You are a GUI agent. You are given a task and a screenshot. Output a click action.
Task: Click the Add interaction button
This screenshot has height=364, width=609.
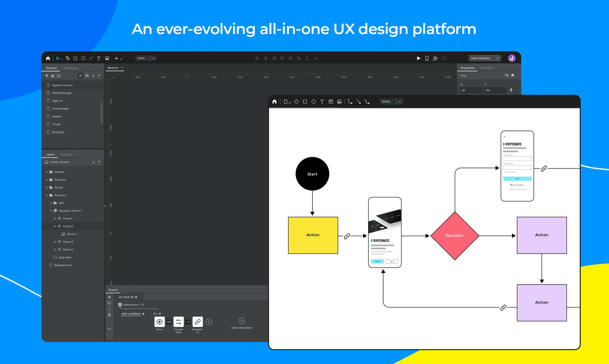tap(242, 324)
